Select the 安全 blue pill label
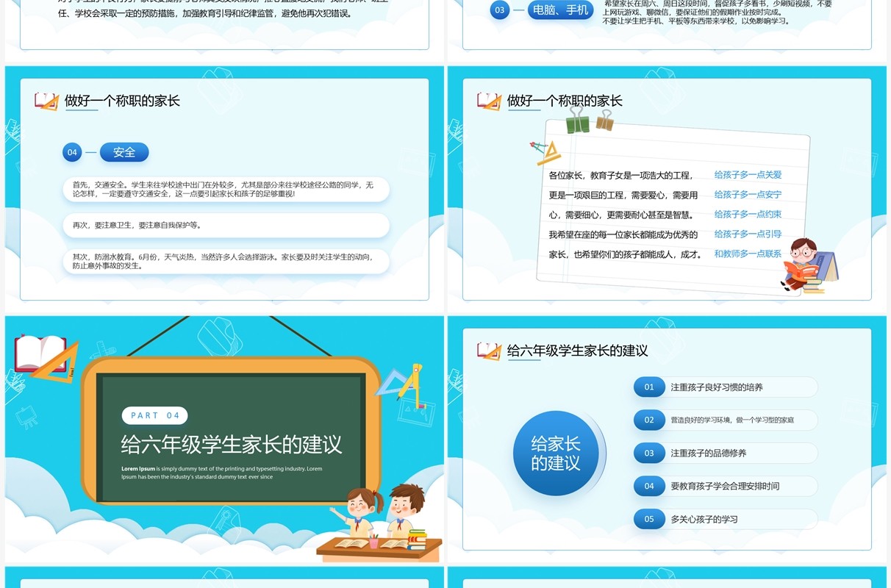Viewport: 891px width, 588px height. 124,152
